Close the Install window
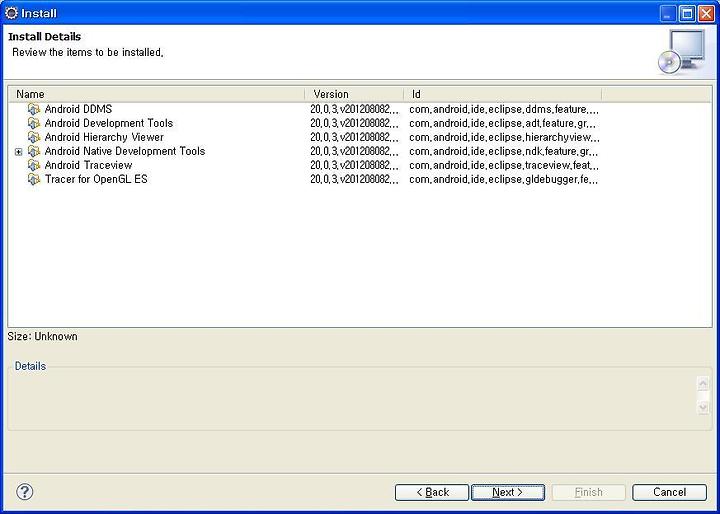This screenshot has width=720, height=514. click(x=706, y=14)
